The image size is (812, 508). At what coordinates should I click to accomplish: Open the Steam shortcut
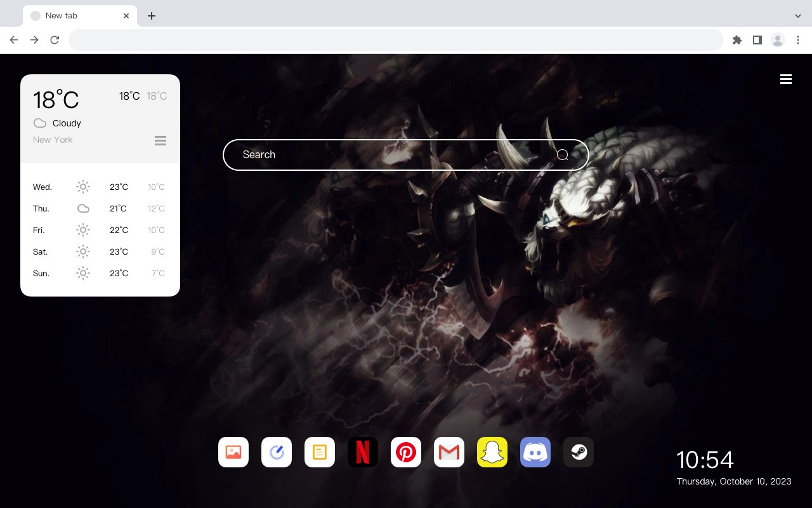click(579, 452)
